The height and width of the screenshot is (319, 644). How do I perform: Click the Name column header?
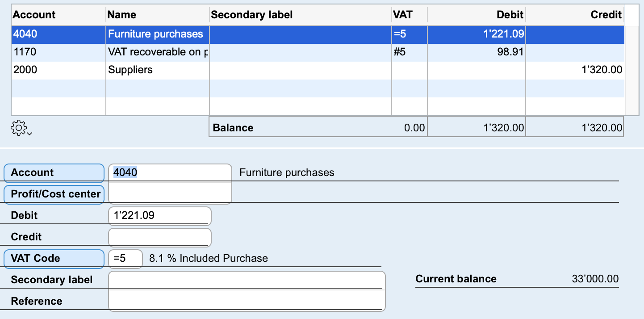[158, 15]
